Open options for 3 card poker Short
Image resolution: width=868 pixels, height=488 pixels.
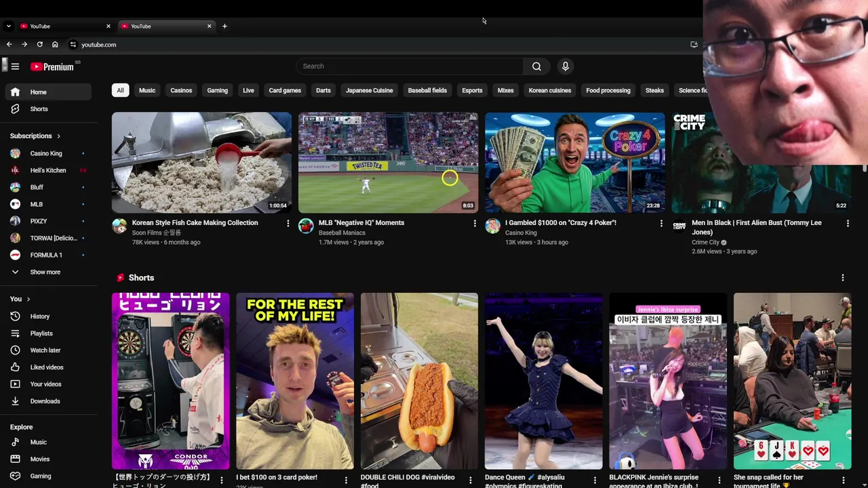point(346,481)
